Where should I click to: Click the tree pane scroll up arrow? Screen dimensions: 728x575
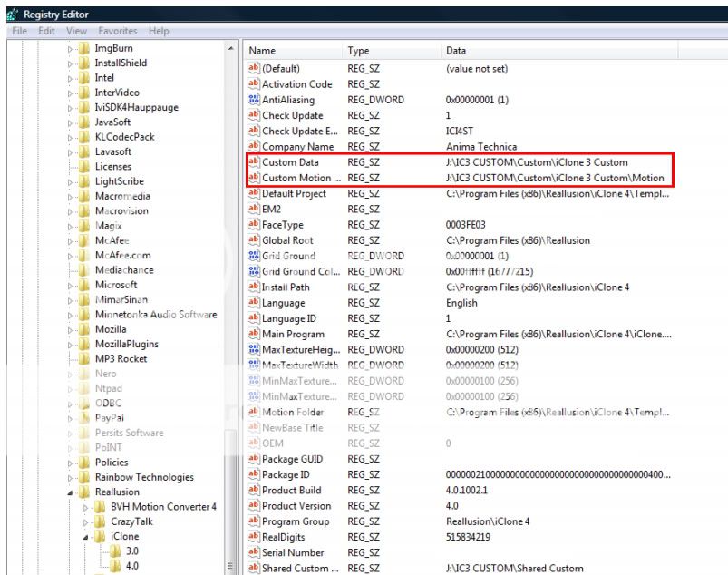coord(231,48)
